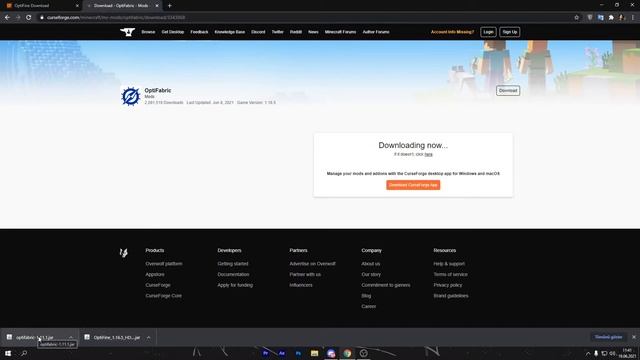The height and width of the screenshot is (360, 640).
Task: Click orange Download CurseForge App button
Action: (413, 185)
